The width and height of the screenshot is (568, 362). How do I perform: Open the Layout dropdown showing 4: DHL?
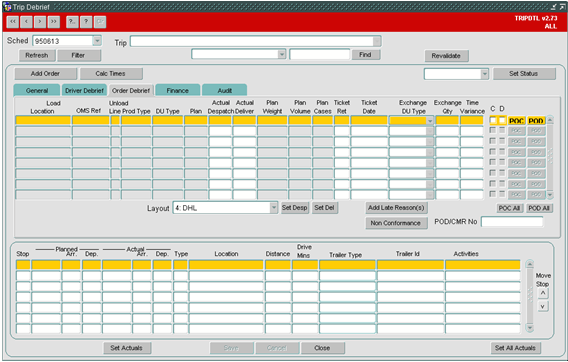pos(274,208)
